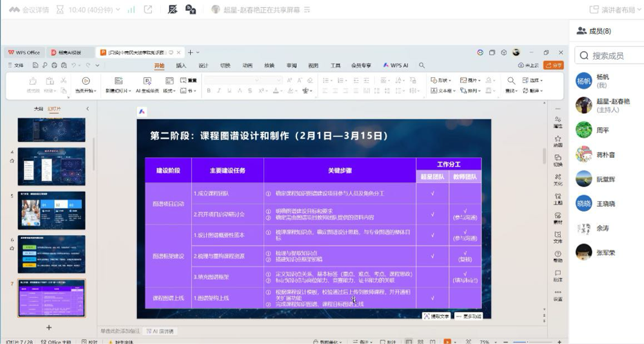The width and height of the screenshot is (644, 344).
Task: Click the add new slide plus icon
Action: coord(49,327)
